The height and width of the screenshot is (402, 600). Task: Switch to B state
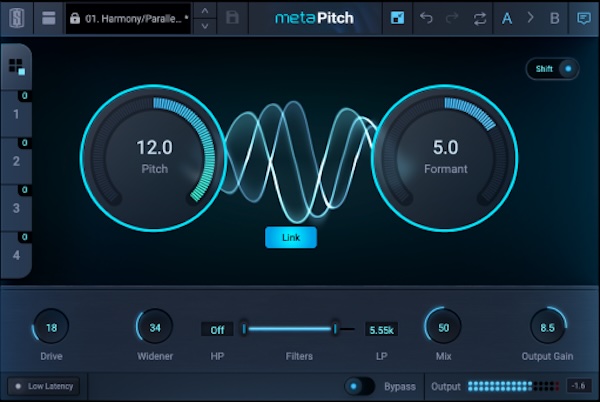[554, 18]
